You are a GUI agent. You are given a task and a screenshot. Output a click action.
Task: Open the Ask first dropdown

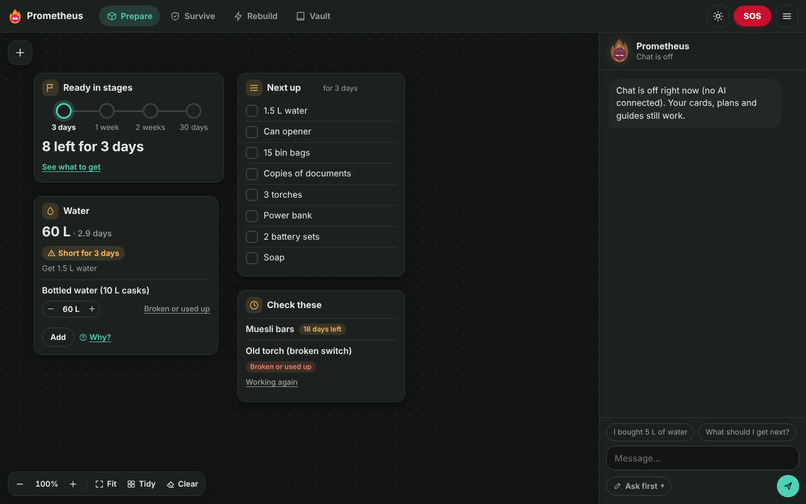click(x=638, y=486)
